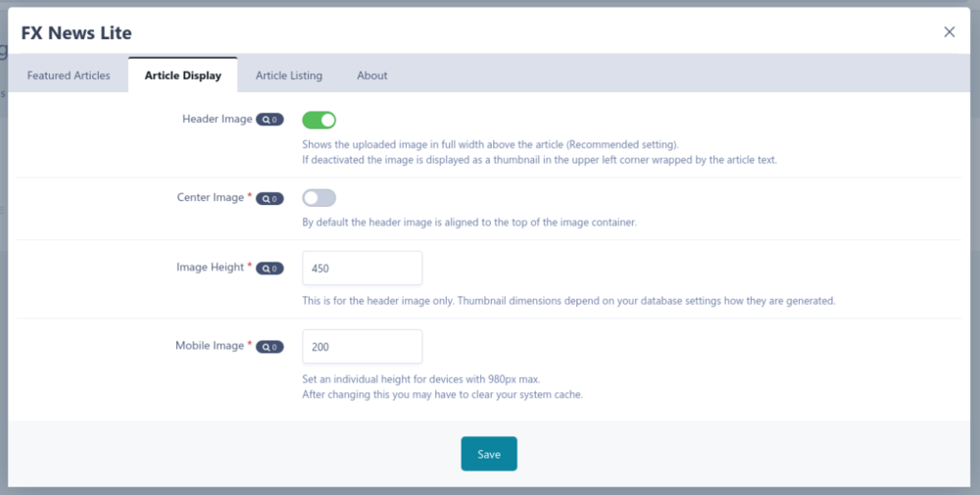Disable the Header Image toggle
This screenshot has height=495, width=980.
tap(319, 121)
